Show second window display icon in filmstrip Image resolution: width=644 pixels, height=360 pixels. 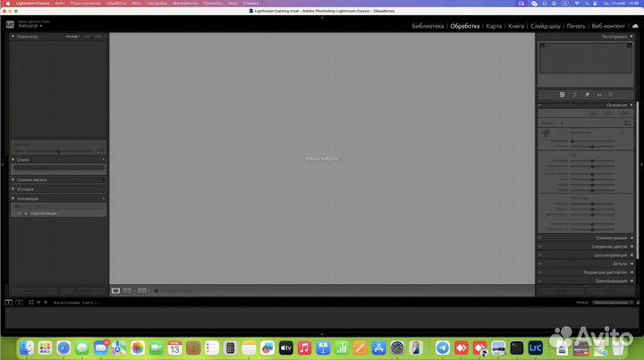(19, 302)
